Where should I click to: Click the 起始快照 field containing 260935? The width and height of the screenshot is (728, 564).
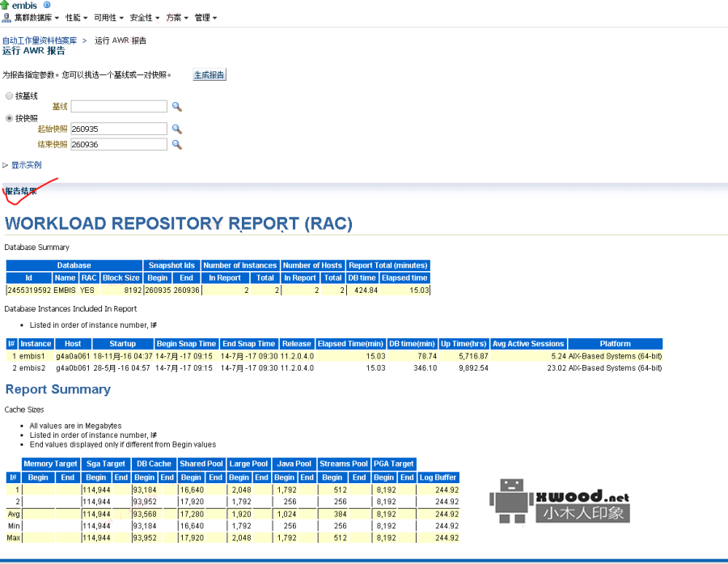pyautogui.click(x=119, y=129)
